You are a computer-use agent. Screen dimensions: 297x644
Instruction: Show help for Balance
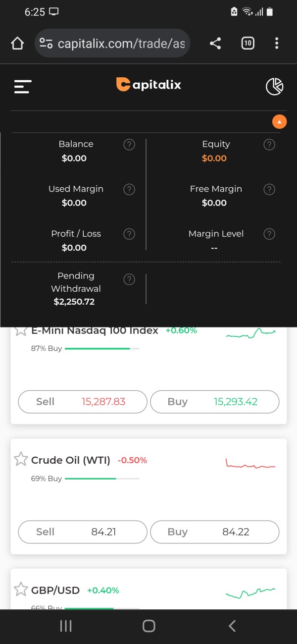tap(129, 145)
